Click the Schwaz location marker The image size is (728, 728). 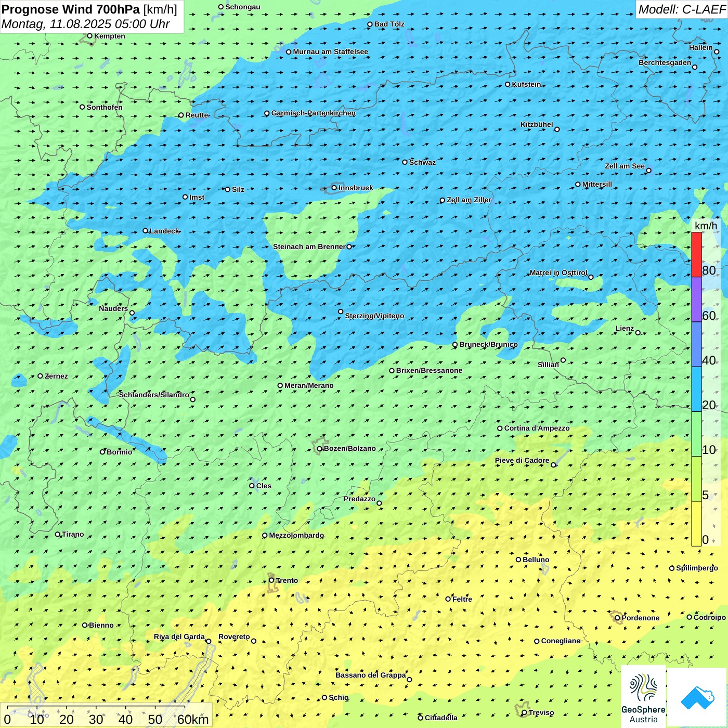click(405, 162)
